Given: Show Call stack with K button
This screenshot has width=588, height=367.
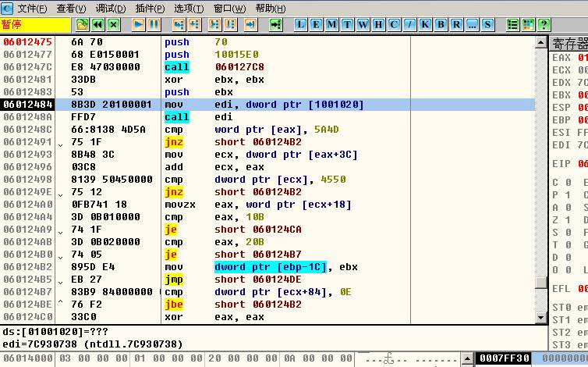Looking at the screenshot, I should 425,25.
